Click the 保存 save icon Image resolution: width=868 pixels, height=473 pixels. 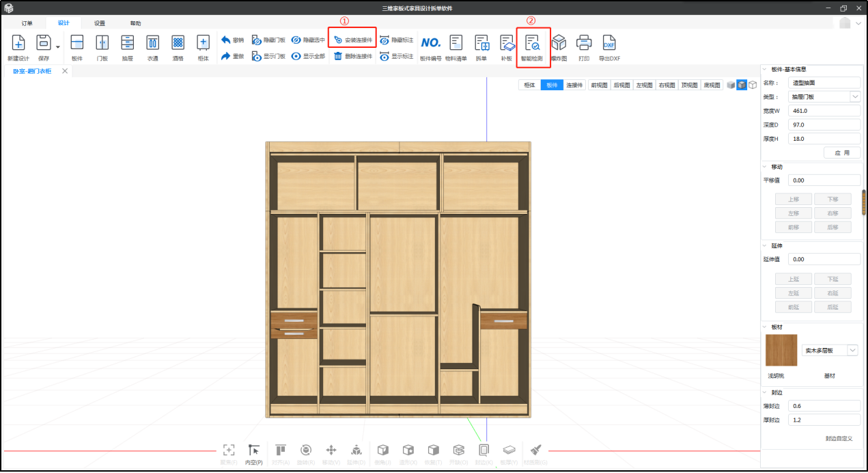coord(44,43)
